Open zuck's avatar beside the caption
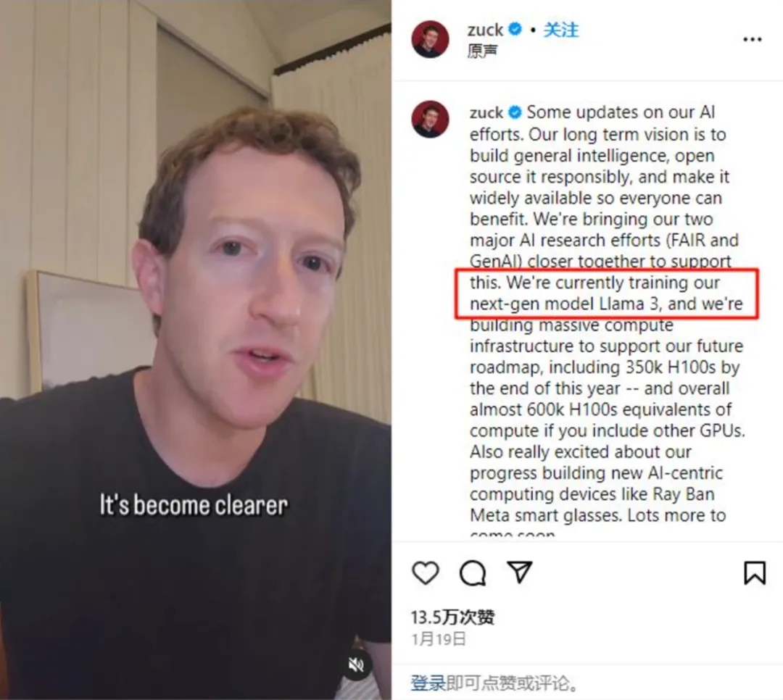 pos(430,119)
